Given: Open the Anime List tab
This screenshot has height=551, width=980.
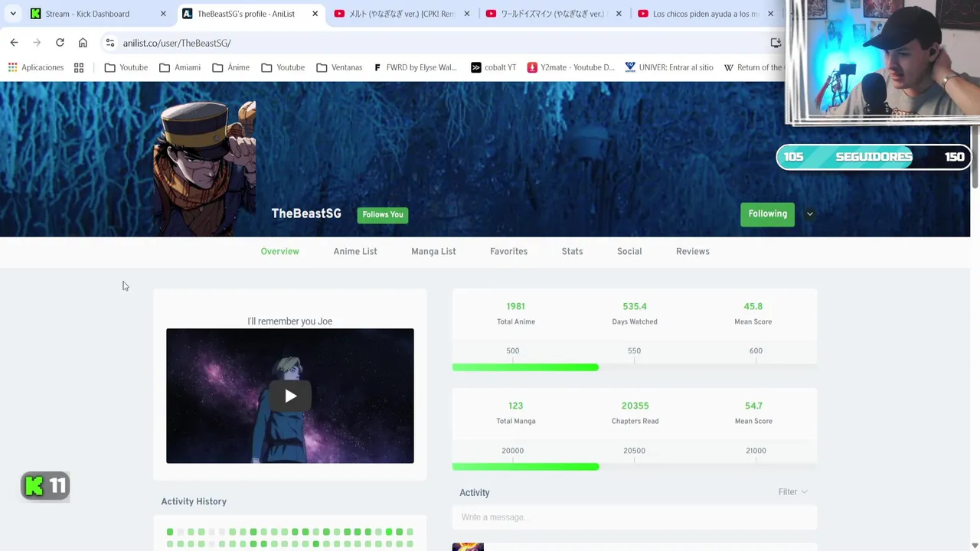Looking at the screenshot, I should pyautogui.click(x=355, y=251).
